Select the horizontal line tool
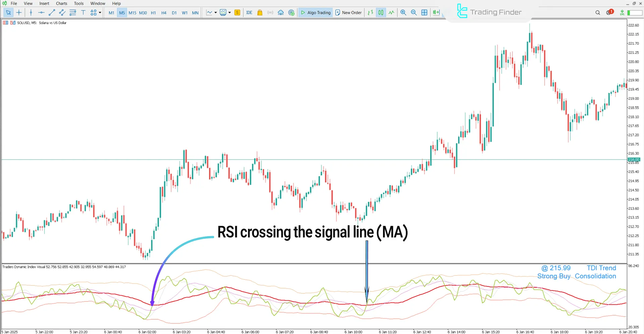This screenshot has width=644, height=334. tap(41, 12)
